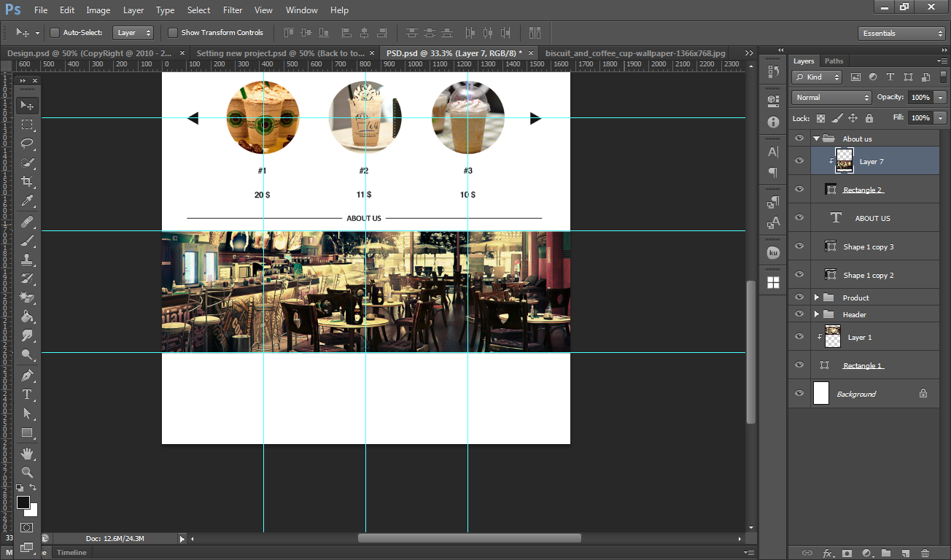Image resolution: width=951 pixels, height=560 pixels.
Task: Hide the Rectangle 2 layer
Action: pos(799,190)
